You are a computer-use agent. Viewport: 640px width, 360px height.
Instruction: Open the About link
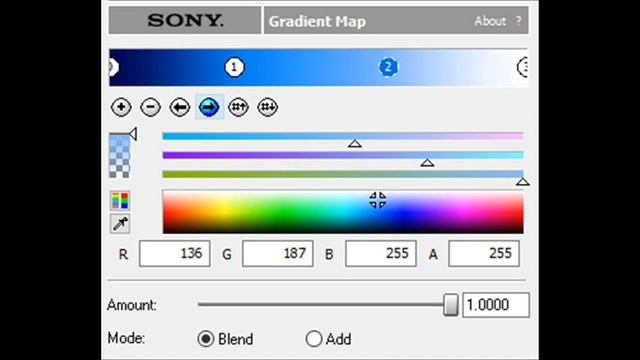(490, 21)
